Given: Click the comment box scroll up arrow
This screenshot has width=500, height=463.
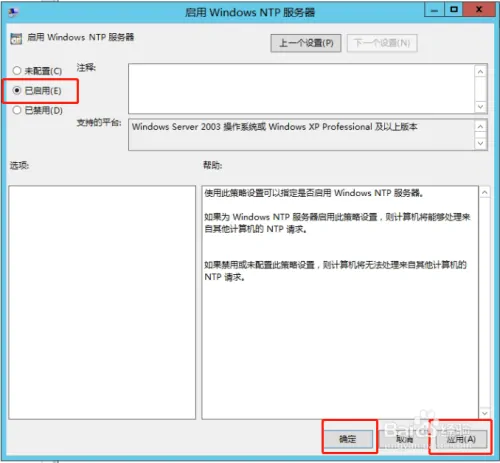Looking at the screenshot, I should point(480,71).
